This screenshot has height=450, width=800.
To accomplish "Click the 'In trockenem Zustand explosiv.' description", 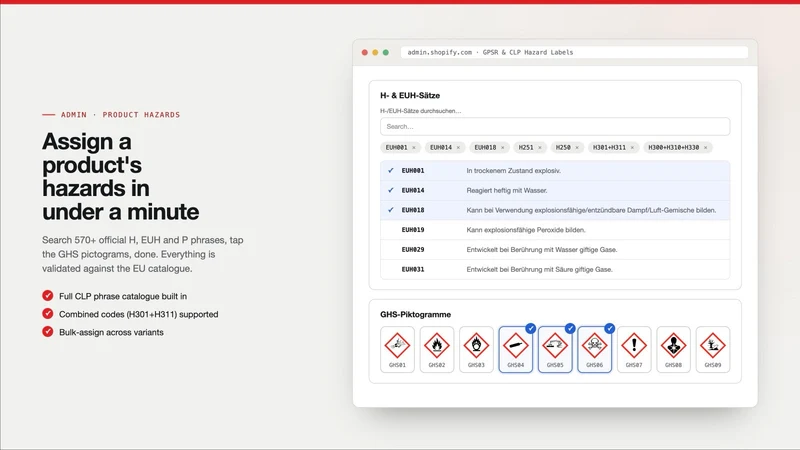I will (x=513, y=171).
